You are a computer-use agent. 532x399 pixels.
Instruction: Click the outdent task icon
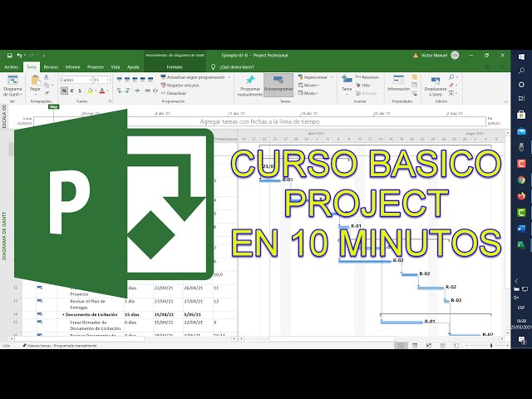click(x=120, y=91)
